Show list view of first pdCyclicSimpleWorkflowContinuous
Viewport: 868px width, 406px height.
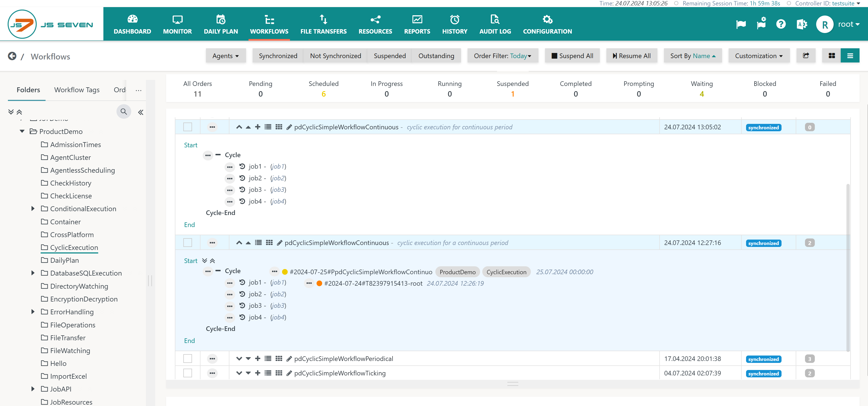(x=268, y=127)
